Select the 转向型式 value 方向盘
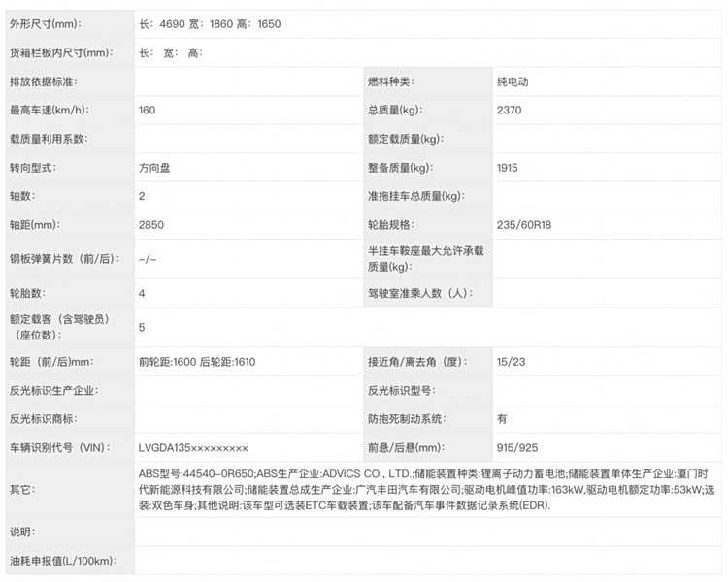728x582 pixels. pyautogui.click(x=156, y=168)
